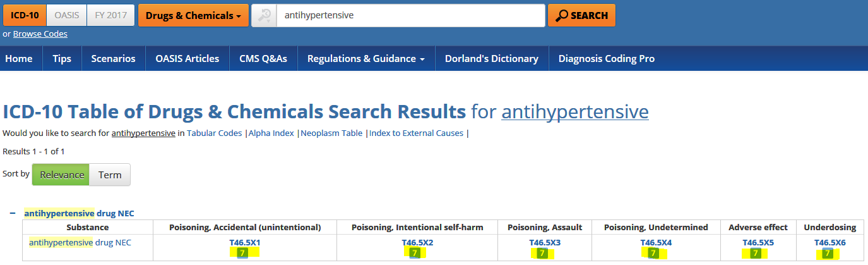
Task: Click the 7 badge under code T46.5X1
Action: 242,254
